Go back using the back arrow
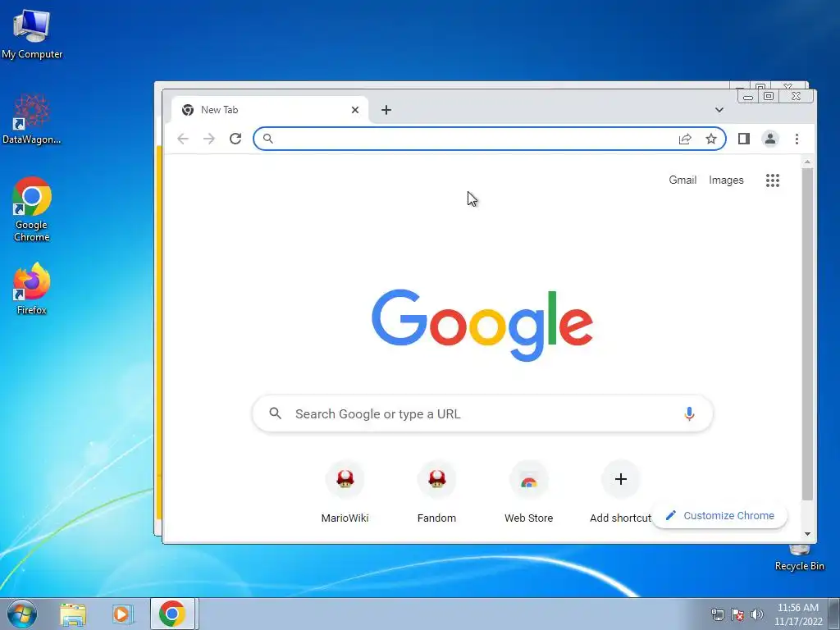Screen dimensions: 840x630 pos(183,139)
